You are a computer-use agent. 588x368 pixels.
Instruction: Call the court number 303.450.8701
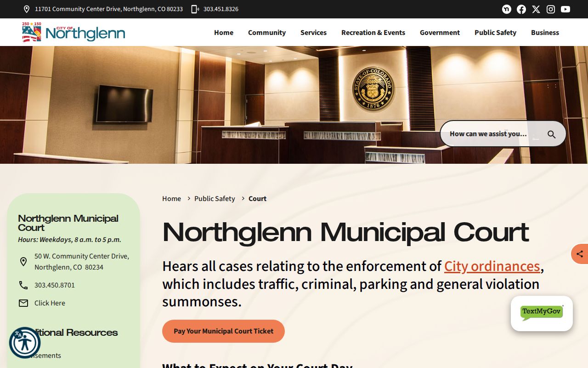[55, 285]
